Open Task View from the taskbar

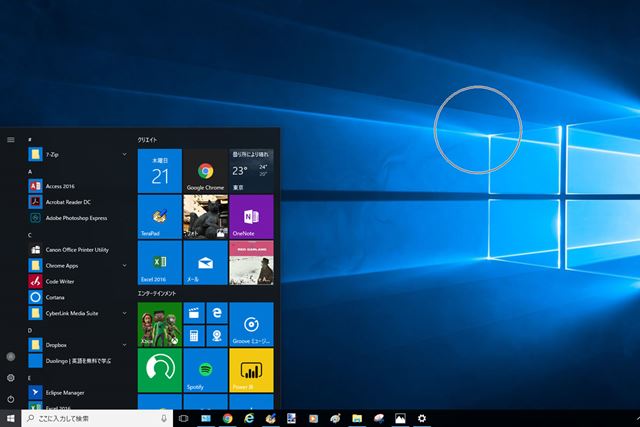[183, 418]
